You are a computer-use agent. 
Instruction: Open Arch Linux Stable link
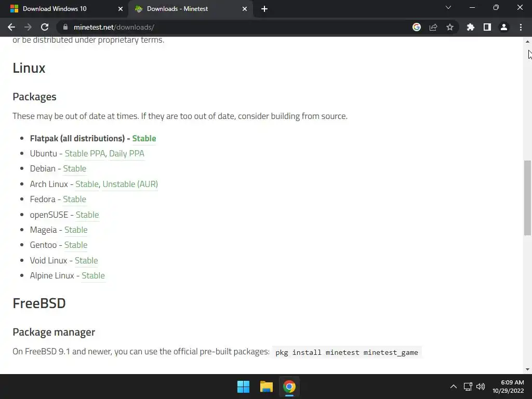point(87,184)
